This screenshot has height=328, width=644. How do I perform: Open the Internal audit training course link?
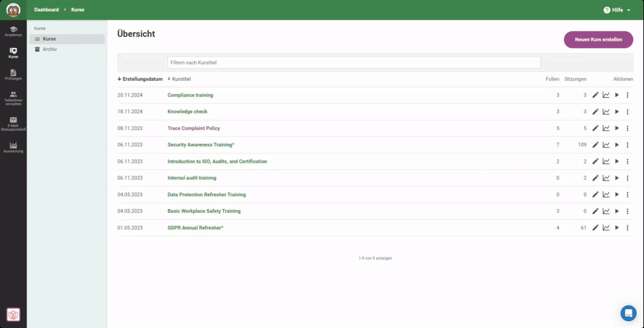(x=191, y=178)
